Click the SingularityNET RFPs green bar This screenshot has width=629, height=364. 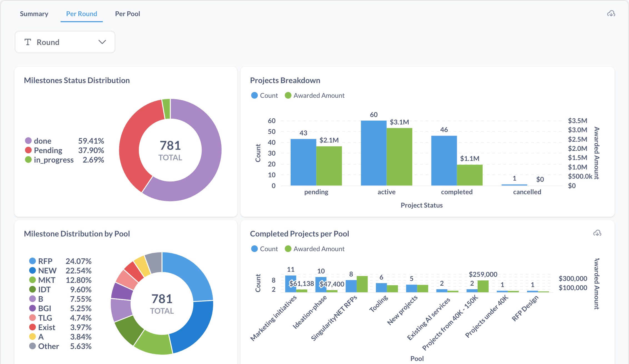(362, 284)
